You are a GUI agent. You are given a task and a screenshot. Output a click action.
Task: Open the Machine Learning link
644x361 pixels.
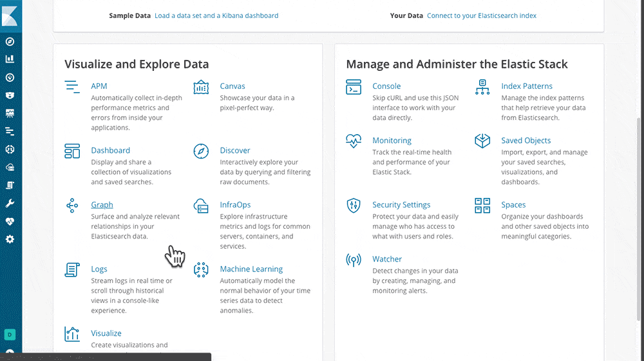[251, 269]
